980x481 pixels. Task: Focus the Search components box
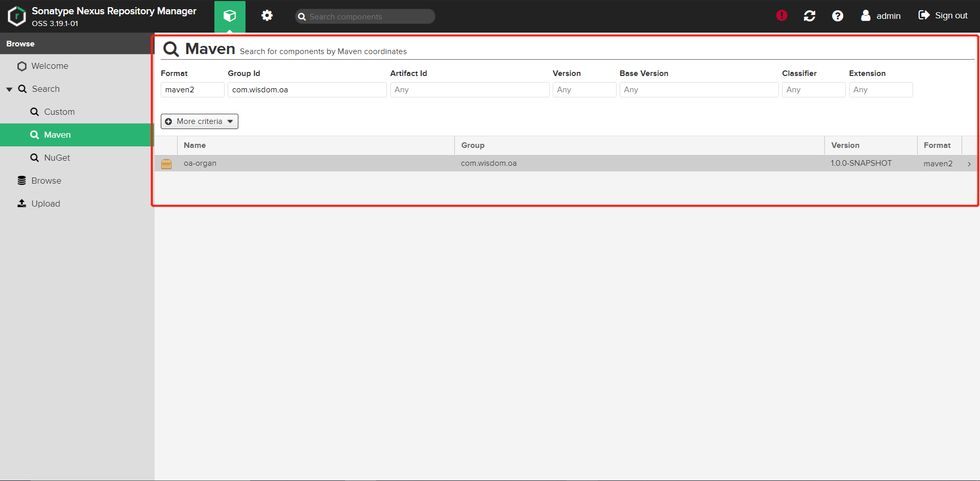pyautogui.click(x=365, y=16)
